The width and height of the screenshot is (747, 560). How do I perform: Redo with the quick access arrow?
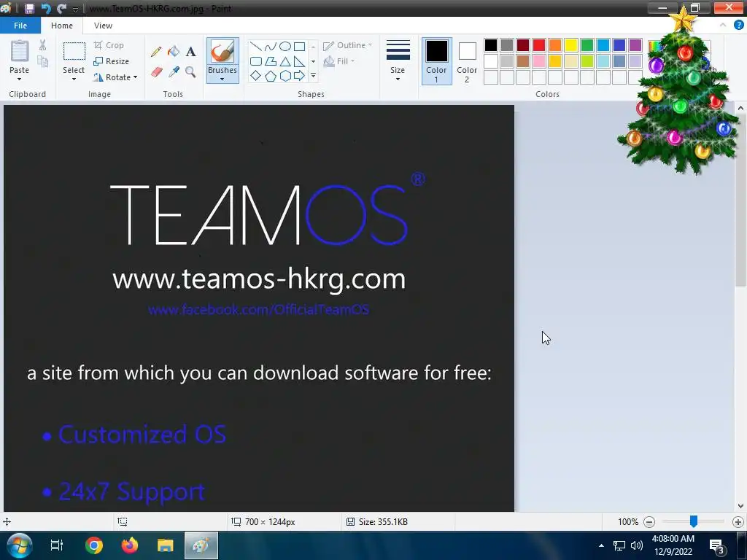point(61,9)
